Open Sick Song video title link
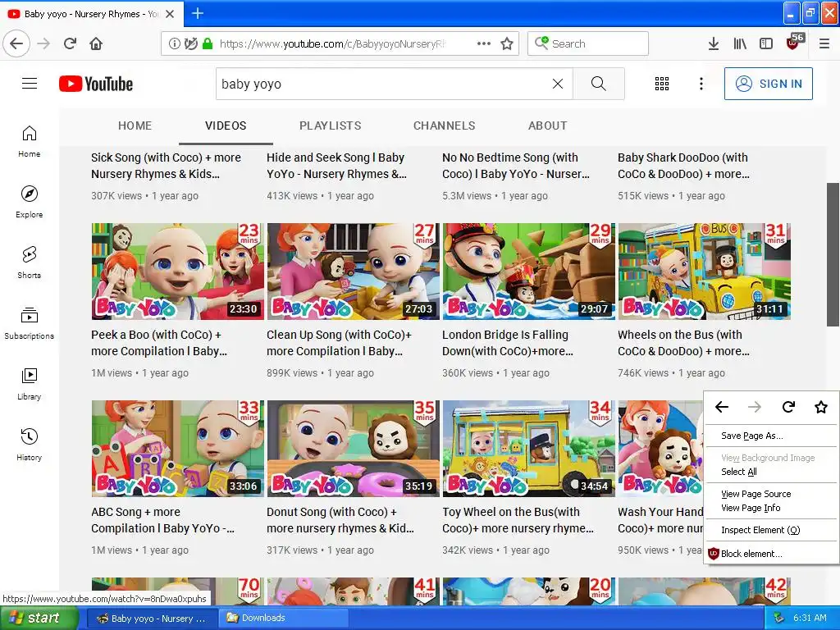Viewport: 840px width, 630px height. coord(166,166)
